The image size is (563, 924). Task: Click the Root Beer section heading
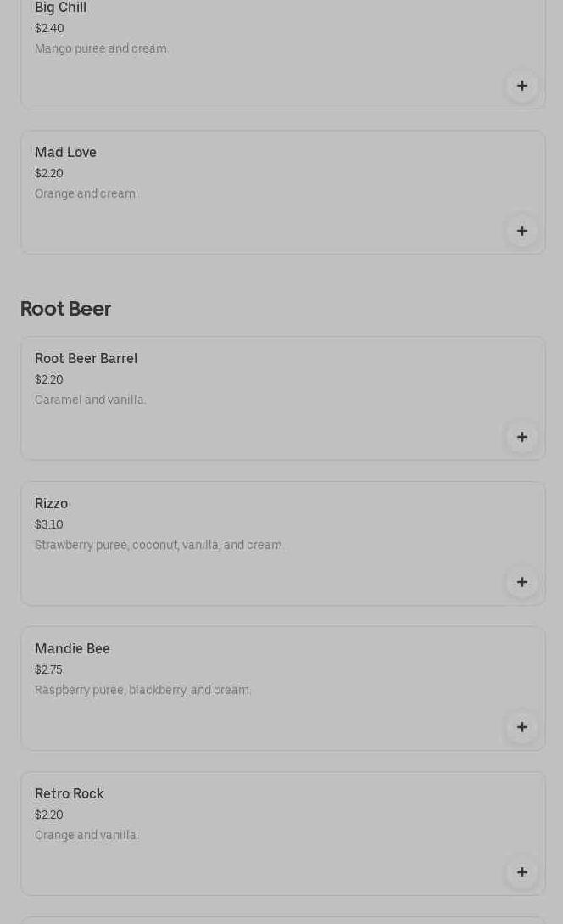pos(65,309)
